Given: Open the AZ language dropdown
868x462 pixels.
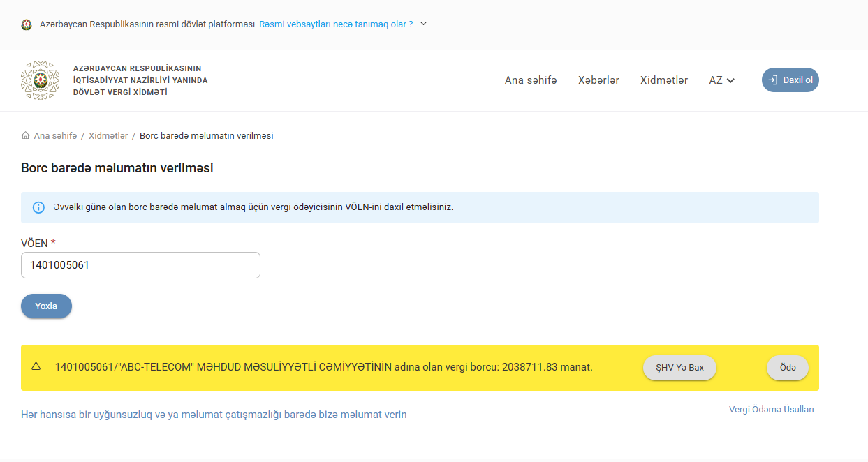Looking at the screenshot, I should pyautogui.click(x=722, y=80).
